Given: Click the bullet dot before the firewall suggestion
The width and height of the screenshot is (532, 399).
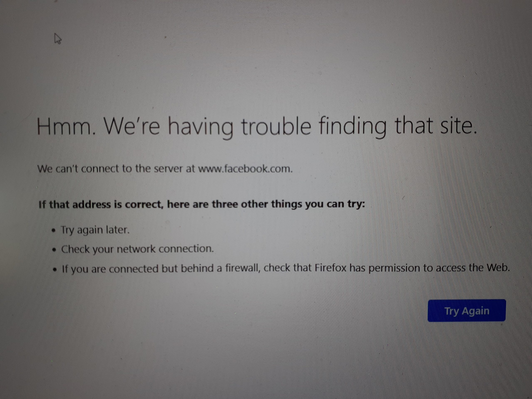Looking at the screenshot, I should coord(55,269).
